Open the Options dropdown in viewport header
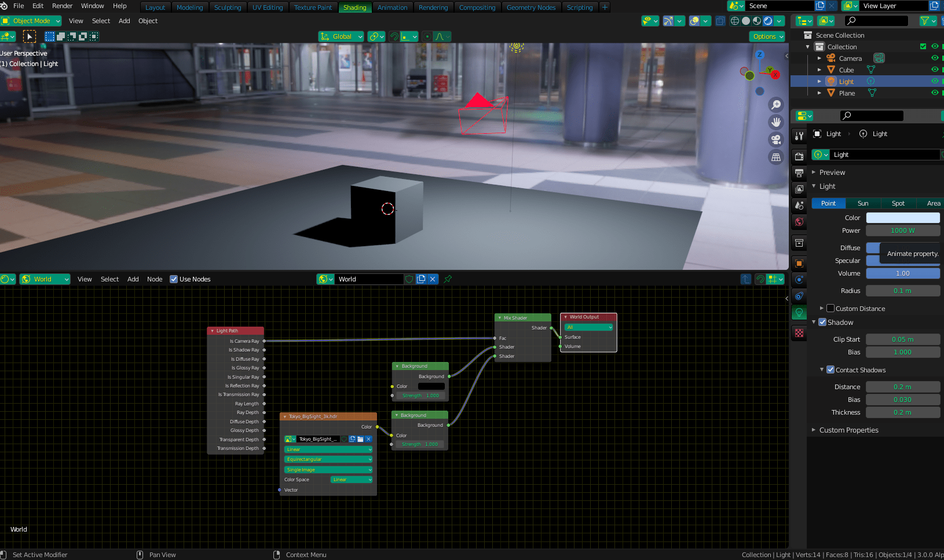This screenshot has height=560, width=944. point(767,36)
